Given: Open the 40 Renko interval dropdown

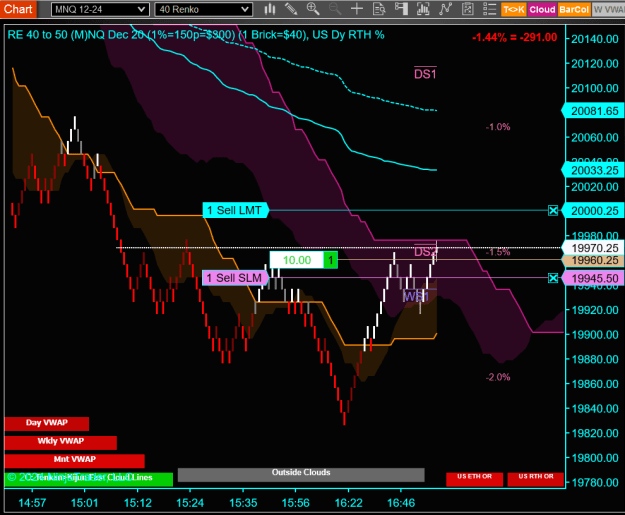Looking at the screenshot, I should click(x=203, y=9).
